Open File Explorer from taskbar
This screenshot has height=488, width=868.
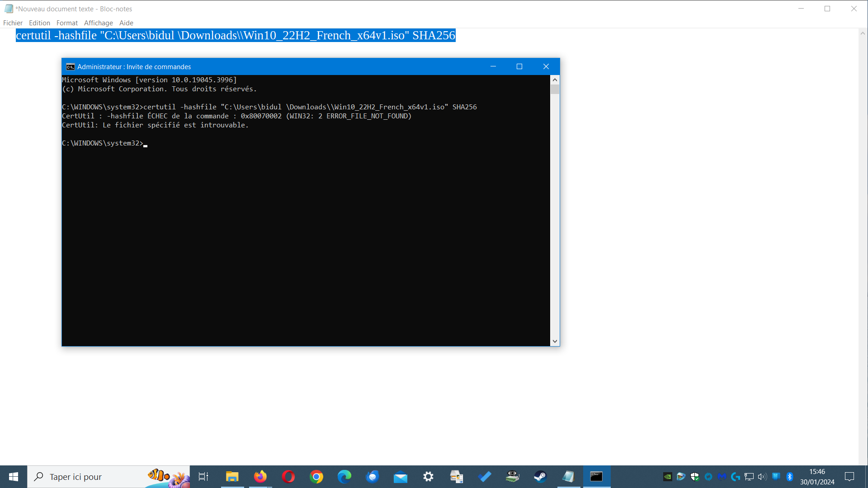click(x=232, y=477)
